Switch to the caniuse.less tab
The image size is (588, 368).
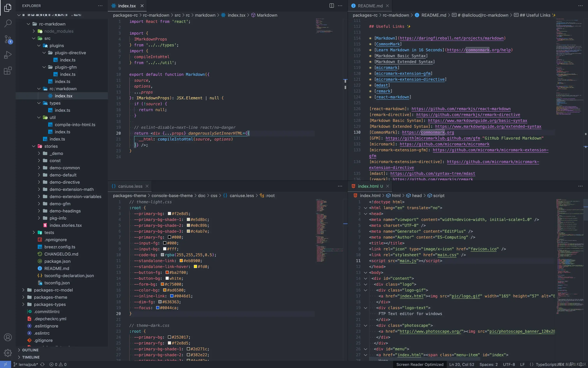130,186
